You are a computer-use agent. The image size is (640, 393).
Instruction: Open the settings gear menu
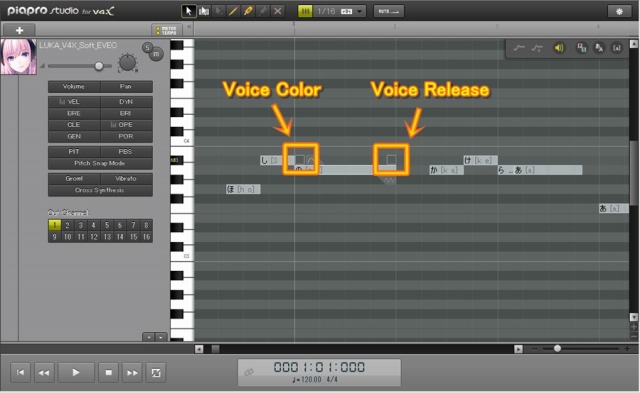[x=619, y=11]
